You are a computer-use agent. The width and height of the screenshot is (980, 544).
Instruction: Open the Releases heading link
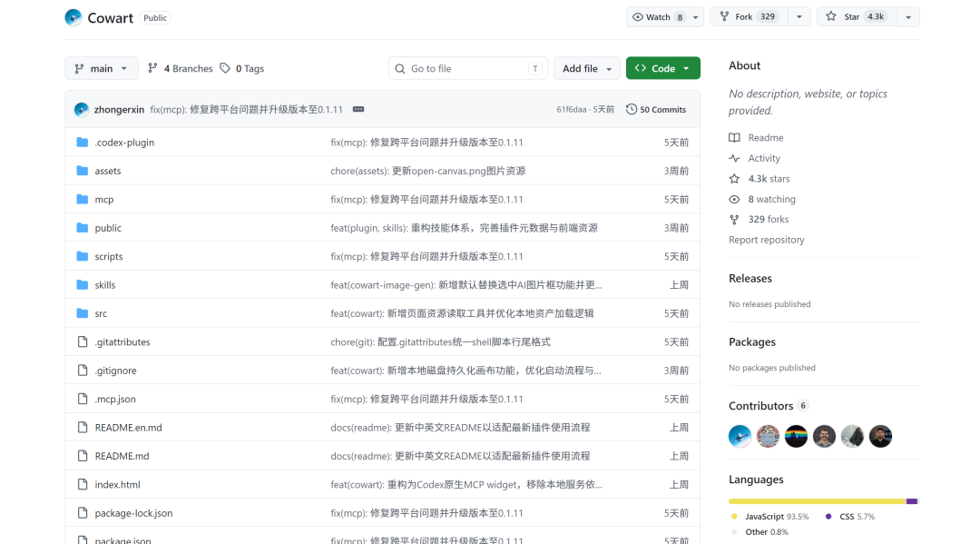[750, 278]
